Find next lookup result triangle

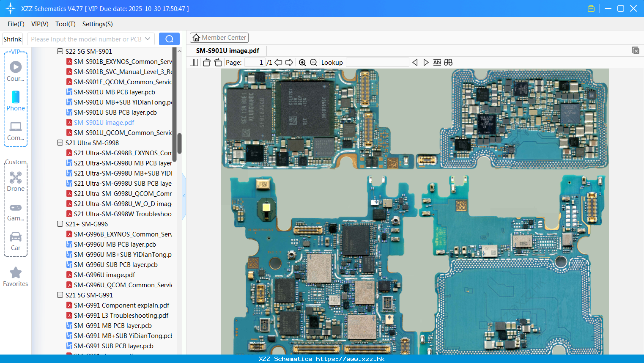tap(426, 62)
